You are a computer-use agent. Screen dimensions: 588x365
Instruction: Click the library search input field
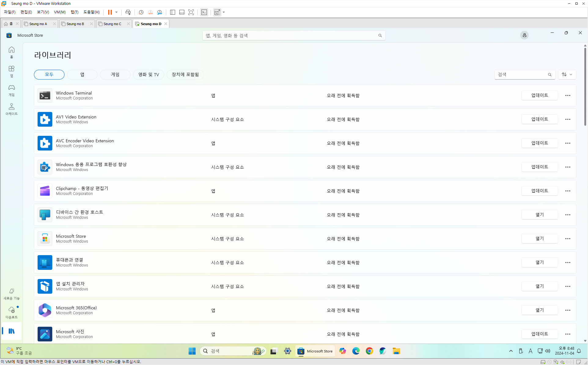click(521, 74)
